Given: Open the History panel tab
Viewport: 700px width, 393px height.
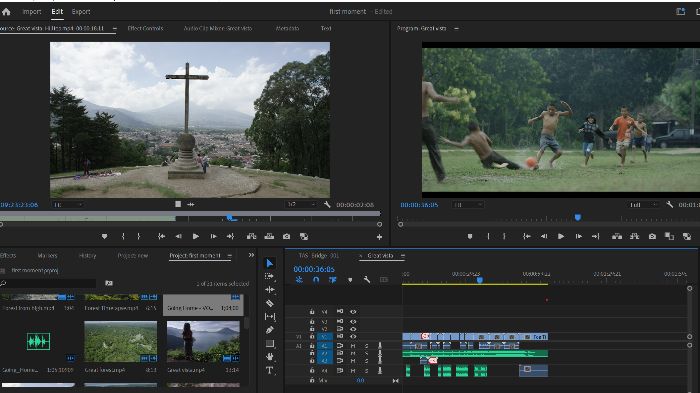Looking at the screenshot, I should pos(88,255).
